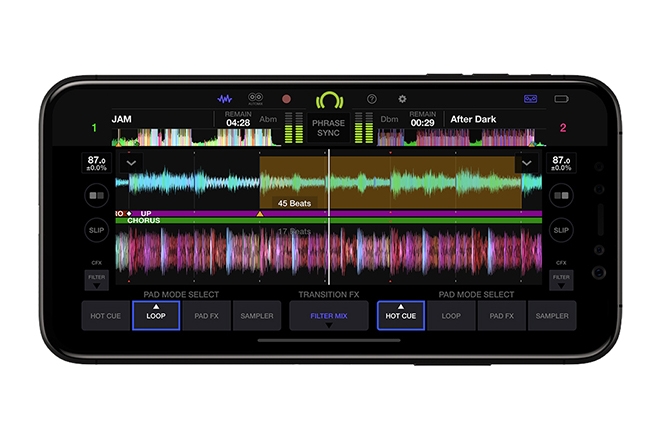This screenshot has width=660, height=440.
Task: Tap the battery icon
Action: (x=561, y=99)
